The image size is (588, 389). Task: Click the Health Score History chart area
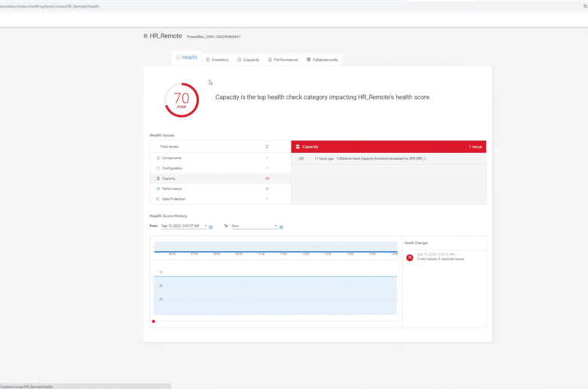[x=275, y=296]
